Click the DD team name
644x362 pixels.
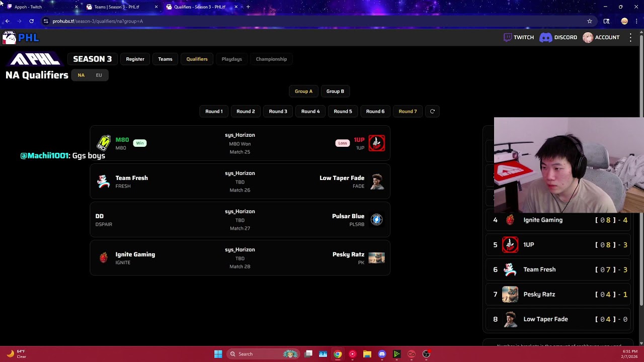point(100,216)
